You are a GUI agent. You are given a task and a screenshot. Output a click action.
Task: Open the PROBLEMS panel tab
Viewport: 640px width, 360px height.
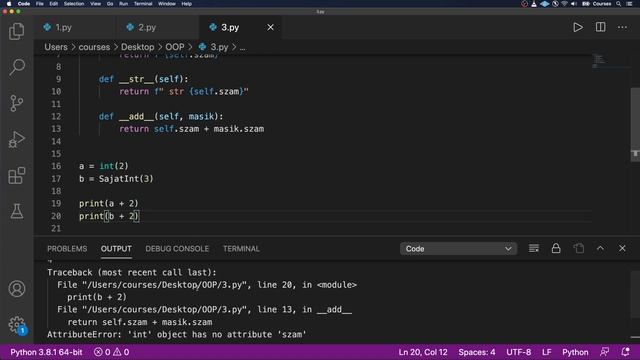click(x=67, y=249)
